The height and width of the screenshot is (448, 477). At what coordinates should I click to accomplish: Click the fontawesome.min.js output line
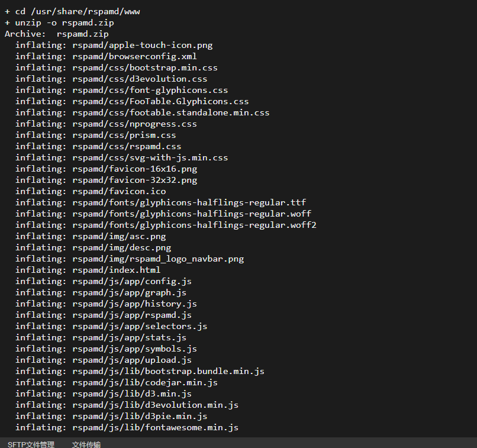(127, 428)
